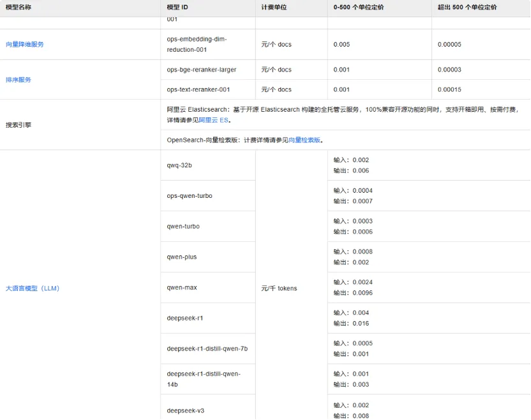The width and height of the screenshot is (531, 420).
Task: Click the 7b 输出: 0.001 value
Action: coord(351,354)
